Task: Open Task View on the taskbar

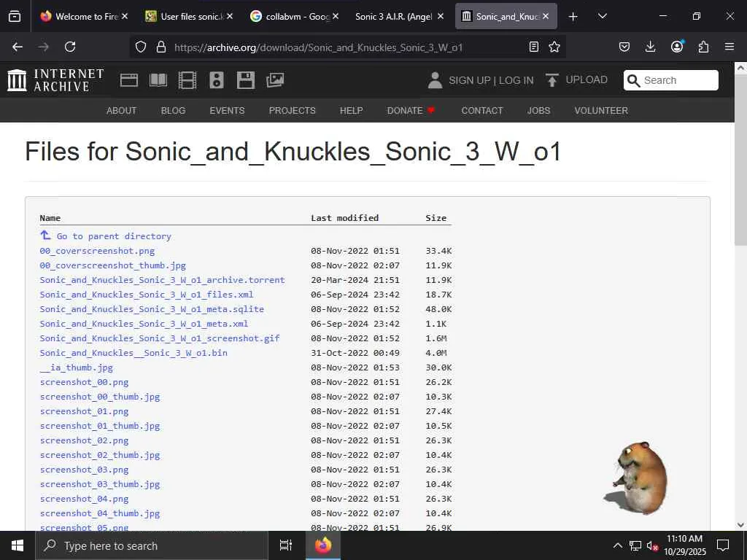Action: (285, 545)
